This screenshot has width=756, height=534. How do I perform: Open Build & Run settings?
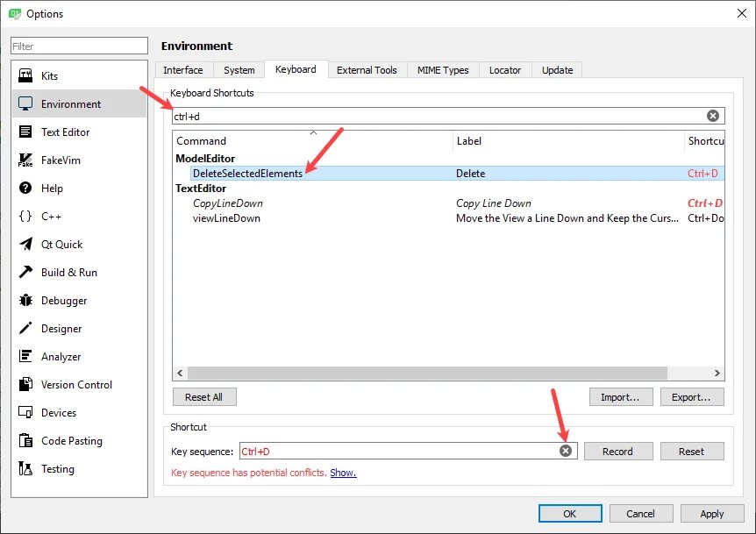tap(79, 273)
